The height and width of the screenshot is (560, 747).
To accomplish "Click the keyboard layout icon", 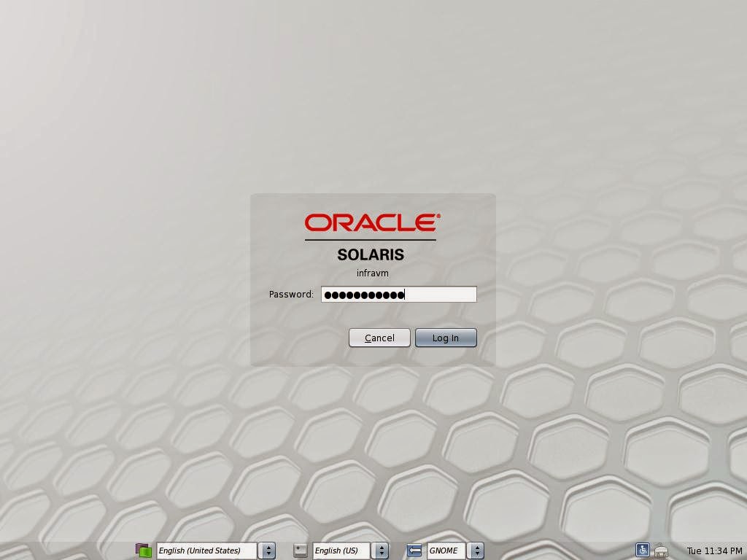I will [x=300, y=551].
